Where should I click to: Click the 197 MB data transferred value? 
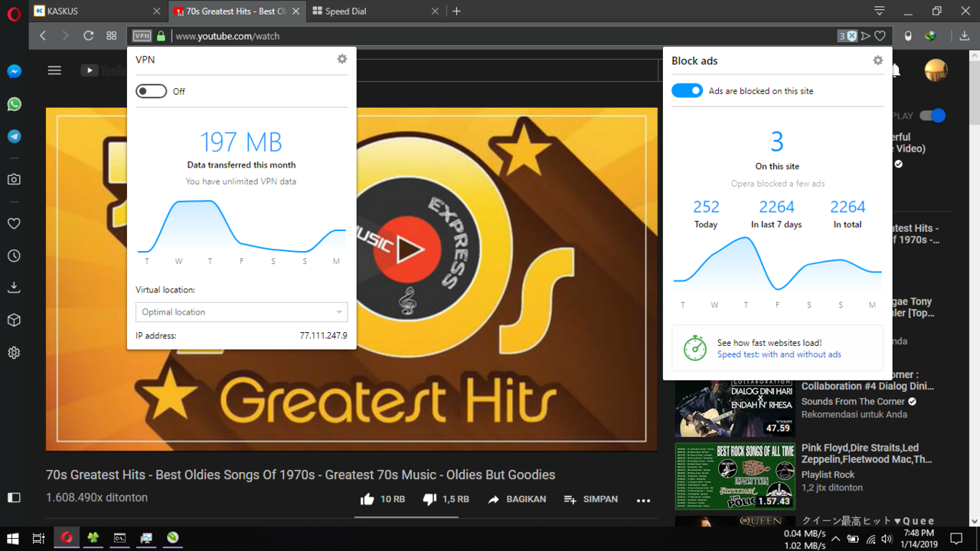pos(241,142)
